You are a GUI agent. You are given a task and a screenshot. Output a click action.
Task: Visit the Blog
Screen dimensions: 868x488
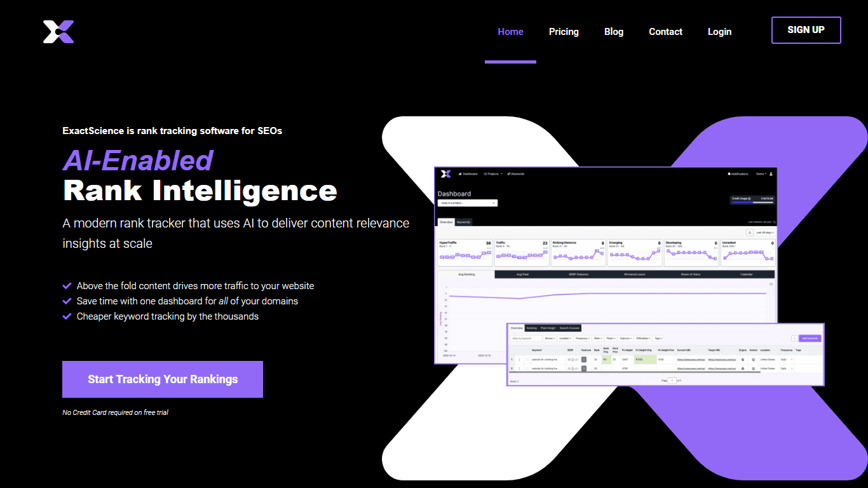(x=614, y=32)
